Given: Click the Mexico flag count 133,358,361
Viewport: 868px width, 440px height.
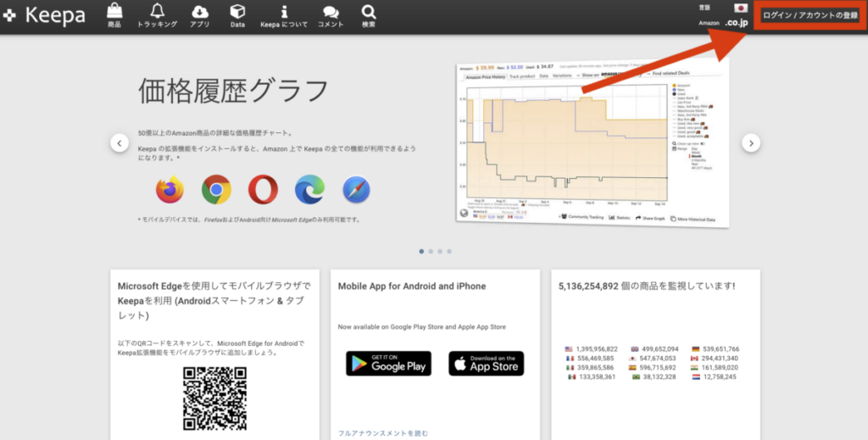Looking at the screenshot, I should 592,377.
